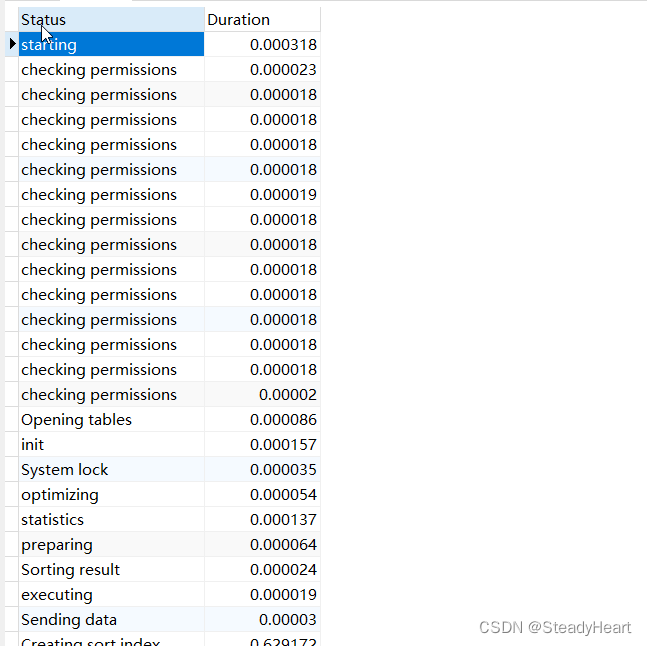Select the 'preparing' status cell
Image resolution: width=647 pixels, height=646 pixels.
click(110, 544)
